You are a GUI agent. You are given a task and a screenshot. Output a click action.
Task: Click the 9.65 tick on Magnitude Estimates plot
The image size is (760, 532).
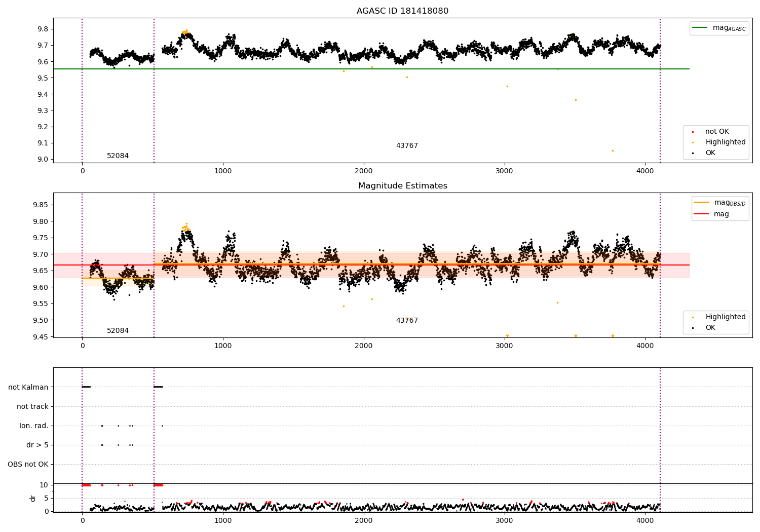point(40,271)
